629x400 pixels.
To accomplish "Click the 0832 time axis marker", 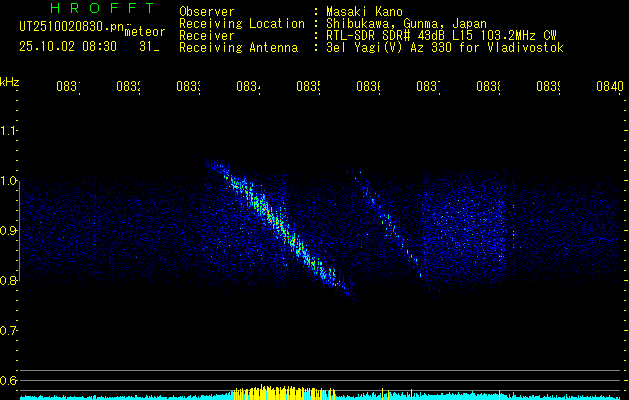I will pos(128,86).
